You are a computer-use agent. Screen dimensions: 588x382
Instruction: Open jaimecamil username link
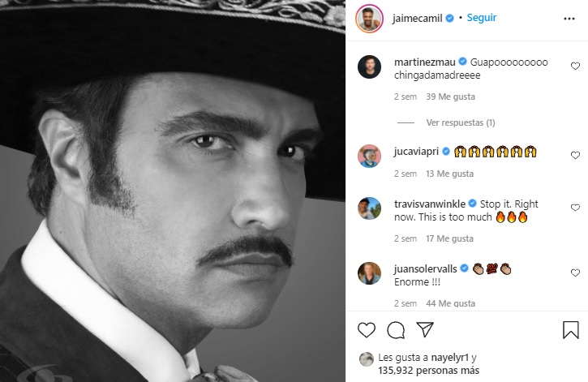tap(417, 17)
